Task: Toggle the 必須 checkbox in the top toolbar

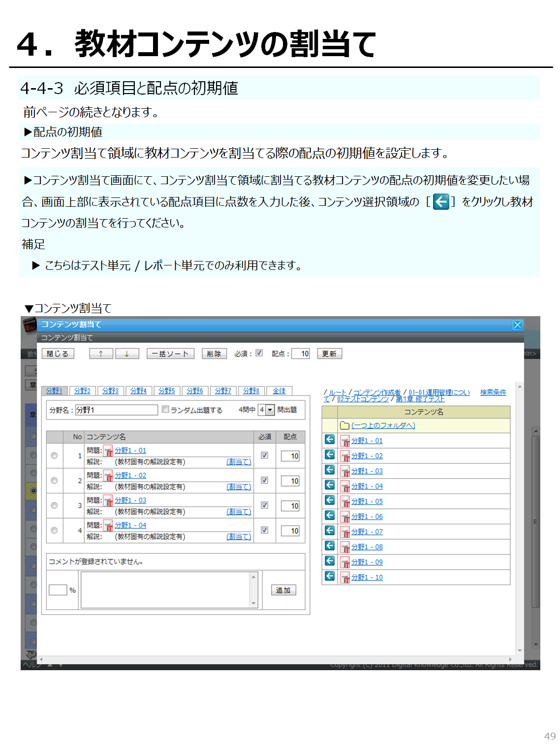Action: coord(259,353)
